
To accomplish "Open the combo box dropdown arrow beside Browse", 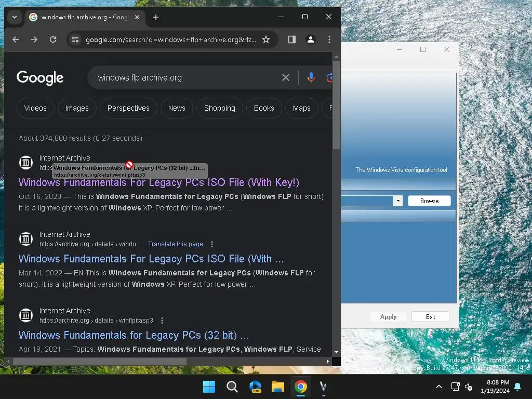I will [398, 201].
